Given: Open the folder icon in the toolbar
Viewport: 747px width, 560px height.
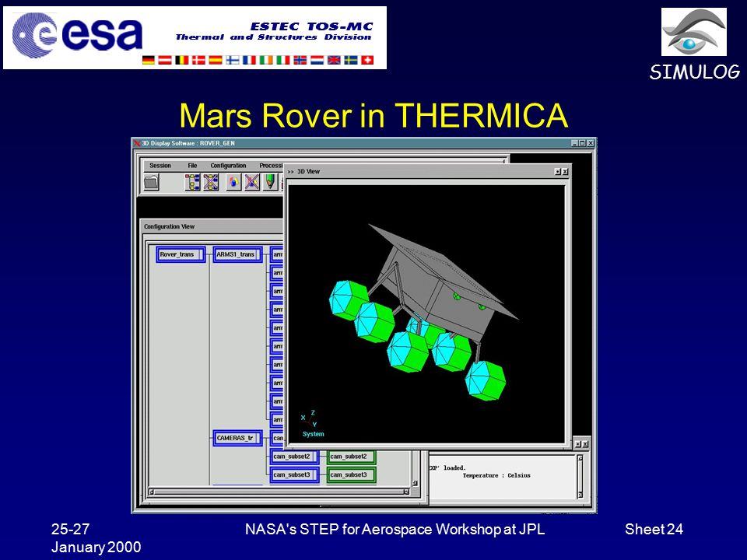Looking at the screenshot, I should (152, 182).
